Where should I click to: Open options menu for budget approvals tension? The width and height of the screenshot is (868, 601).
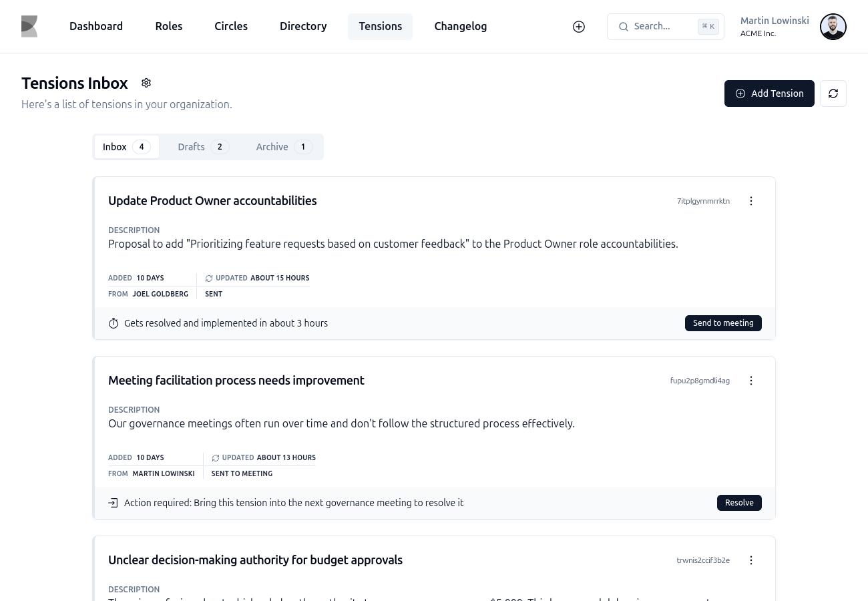(751, 560)
